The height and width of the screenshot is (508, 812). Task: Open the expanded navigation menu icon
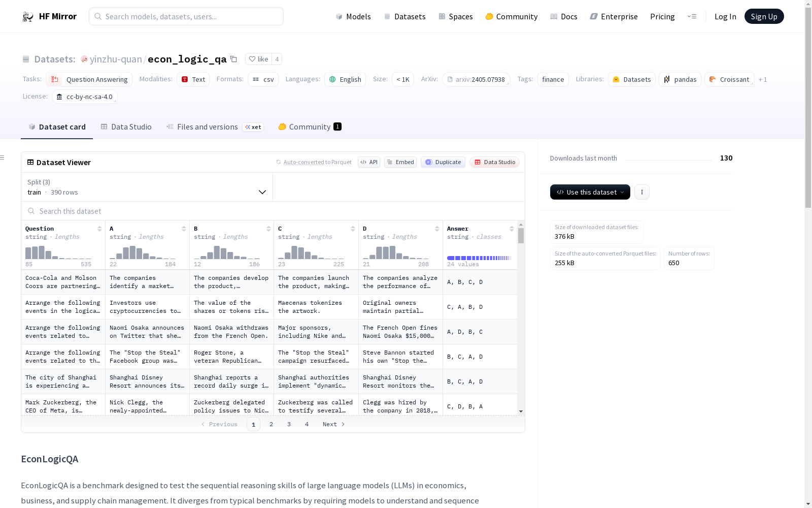[692, 16]
